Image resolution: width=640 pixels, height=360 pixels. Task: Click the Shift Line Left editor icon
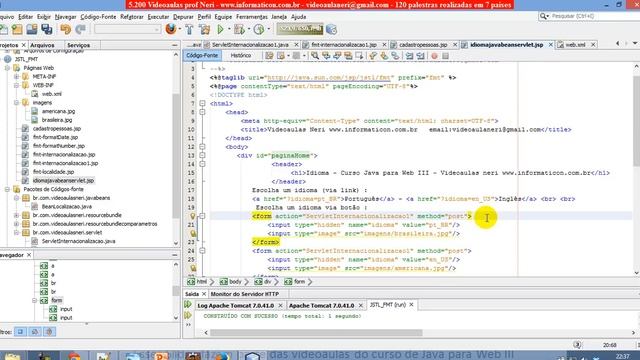409,56
